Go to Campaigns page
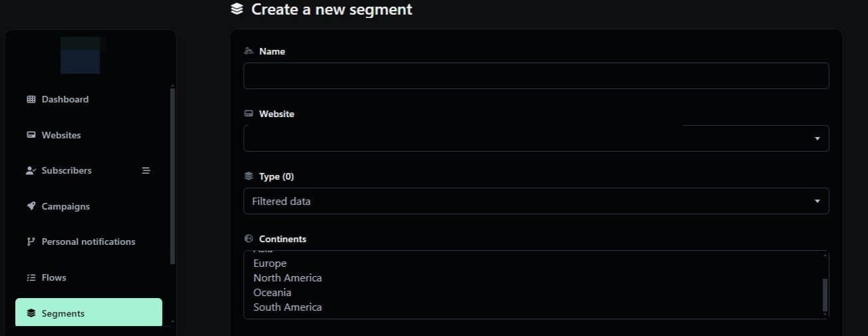868x336 pixels. click(66, 206)
